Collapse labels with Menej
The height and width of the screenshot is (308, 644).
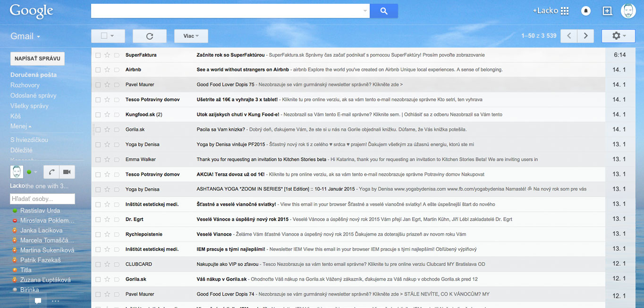pos(21,126)
